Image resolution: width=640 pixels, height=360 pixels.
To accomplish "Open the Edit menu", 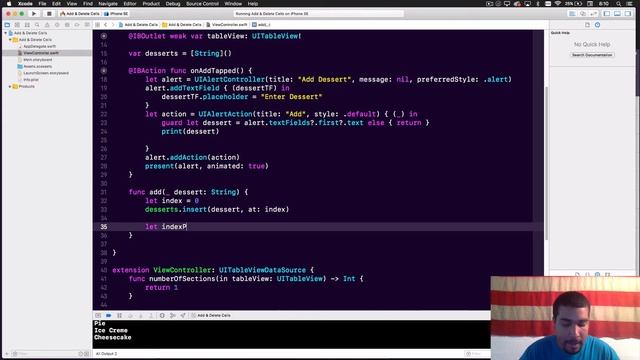I will point(56,4).
